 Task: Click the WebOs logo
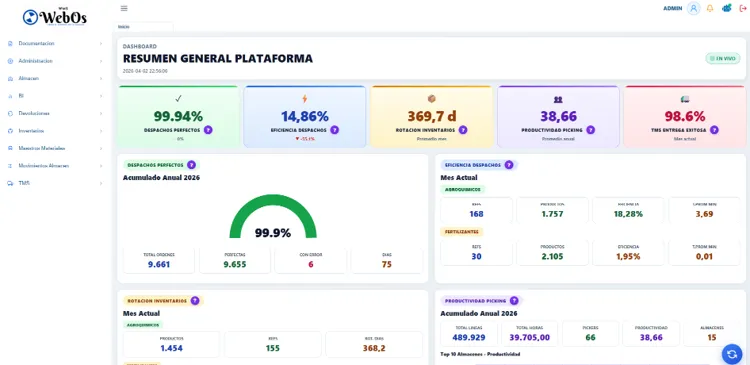55,17
